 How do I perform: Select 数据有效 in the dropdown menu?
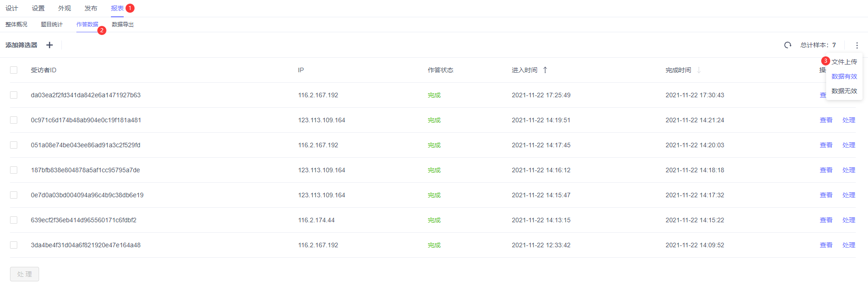844,76
